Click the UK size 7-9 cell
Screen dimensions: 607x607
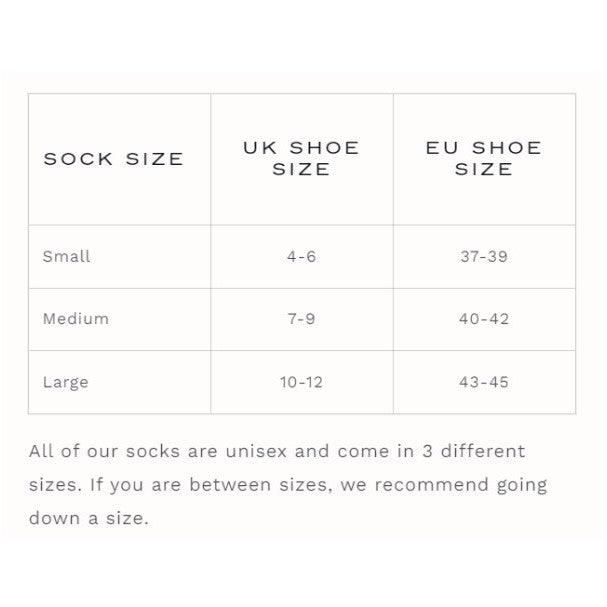click(x=301, y=319)
